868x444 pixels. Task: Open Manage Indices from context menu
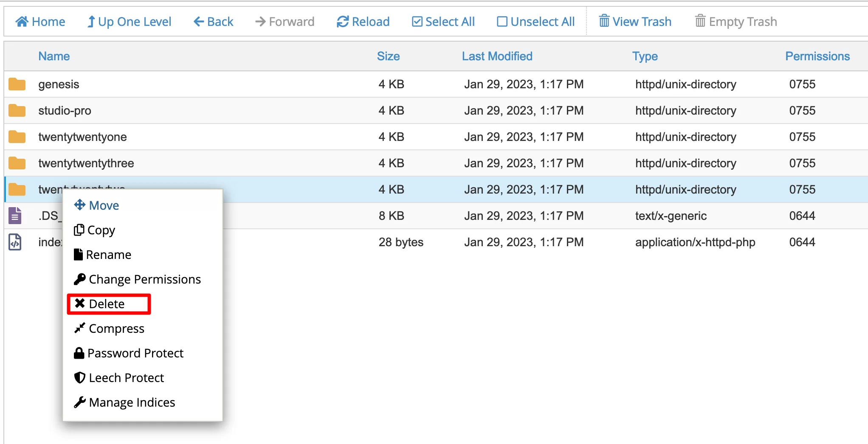[x=132, y=402]
